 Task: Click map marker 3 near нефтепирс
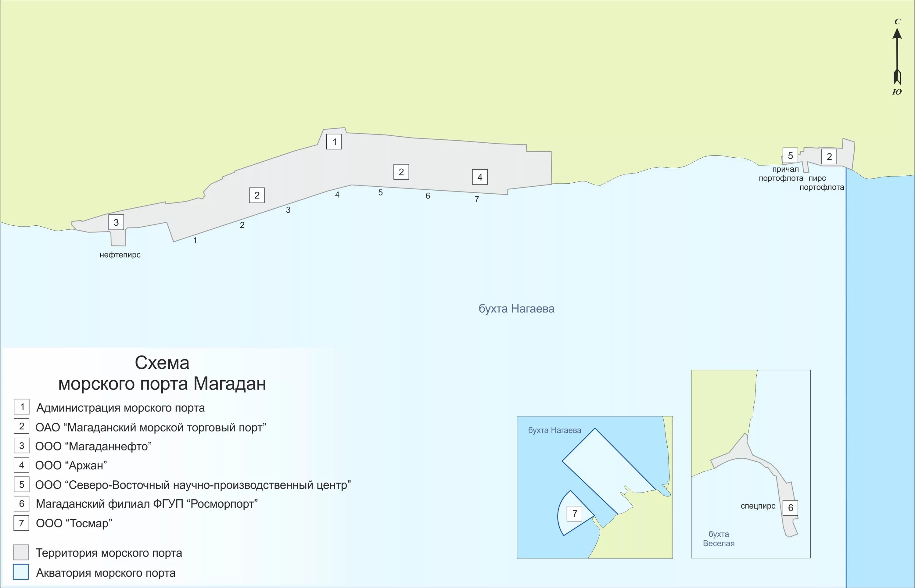pyautogui.click(x=116, y=222)
